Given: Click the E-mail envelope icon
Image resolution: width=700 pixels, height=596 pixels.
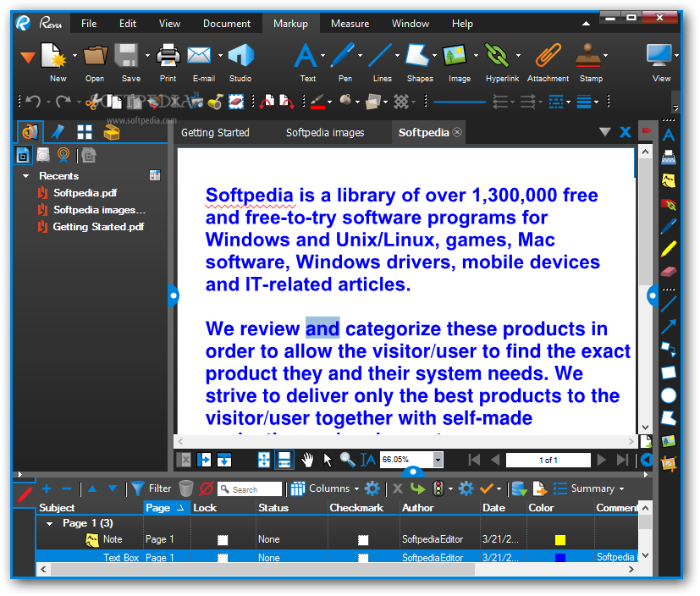Looking at the screenshot, I should [x=199, y=55].
